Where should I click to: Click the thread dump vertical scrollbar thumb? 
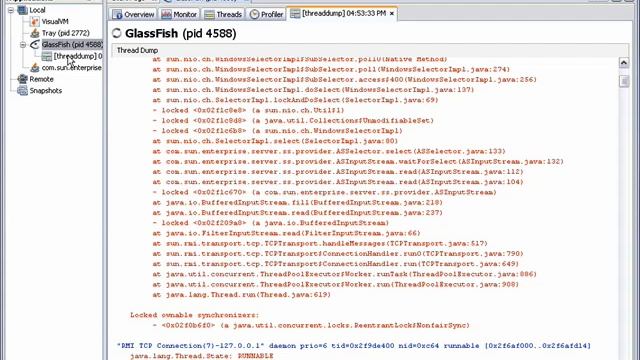[624, 81]
